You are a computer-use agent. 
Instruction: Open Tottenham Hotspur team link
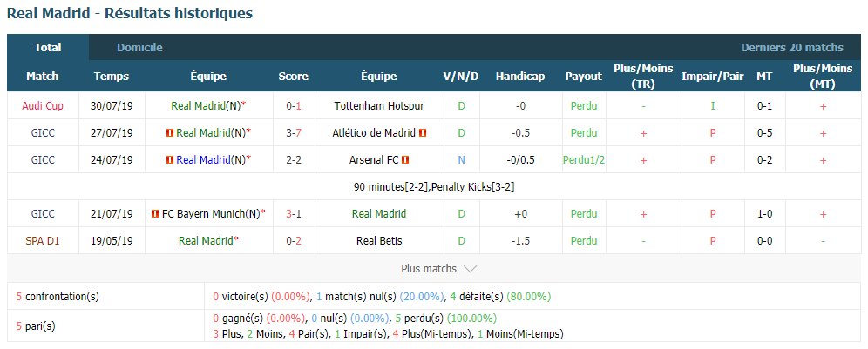coord(379,106)
